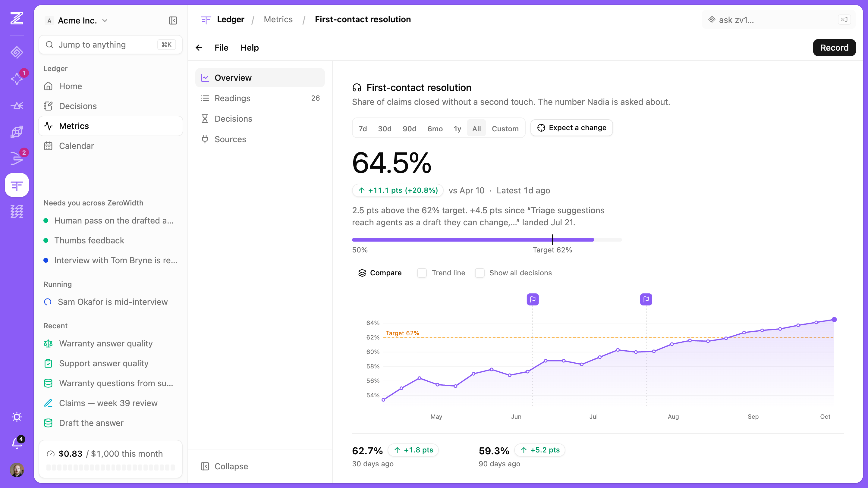This screenshot has height=488, width=868.
Task: Click the Ledger icon in the breadcrumb
Action: click(206, 20)
